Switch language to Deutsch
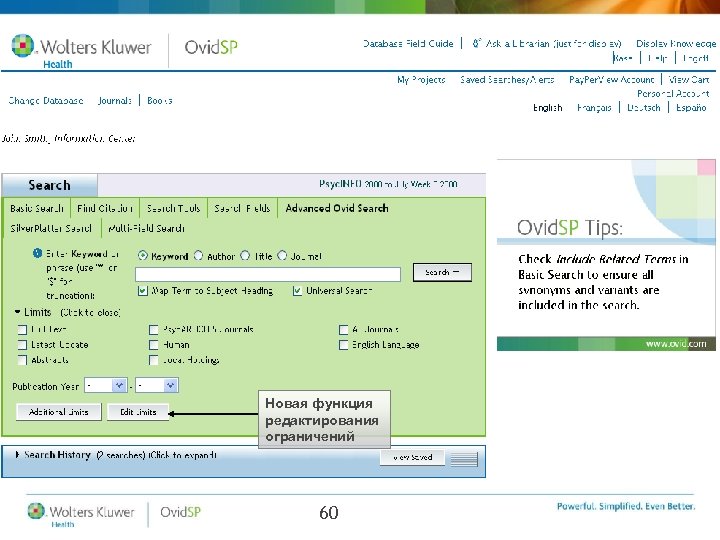The width and height of the screenshot is (720, 540). (x=644, y=108)
